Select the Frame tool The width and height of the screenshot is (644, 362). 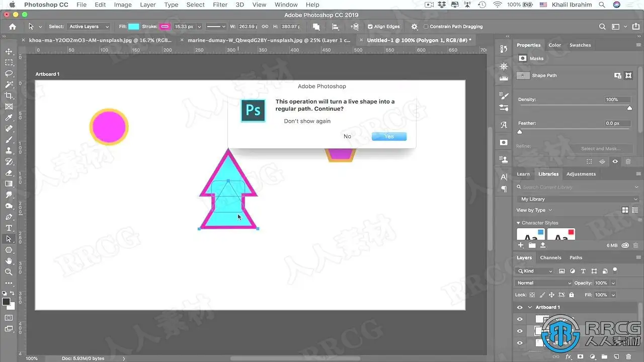click(x=9, y=107)
